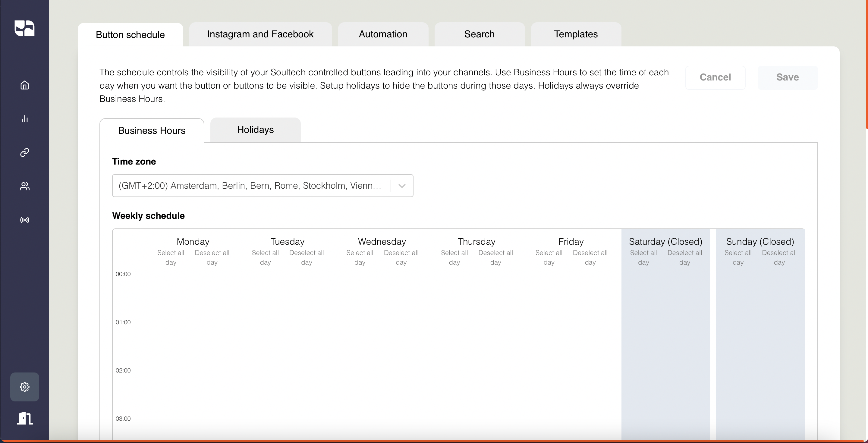Viewport: 868px width, 443px height.
Task: Select all day for Monday
Action: click(171, 257)
